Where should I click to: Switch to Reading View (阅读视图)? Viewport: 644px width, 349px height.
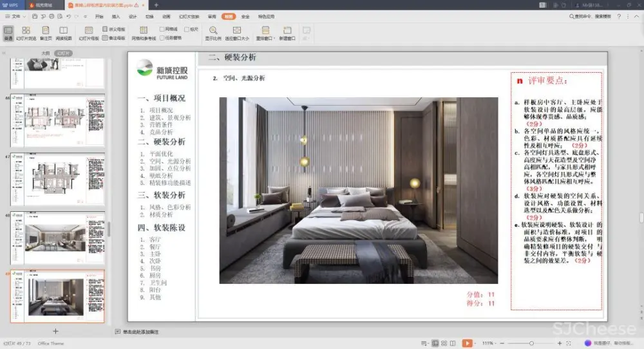(x=64, y=32)
